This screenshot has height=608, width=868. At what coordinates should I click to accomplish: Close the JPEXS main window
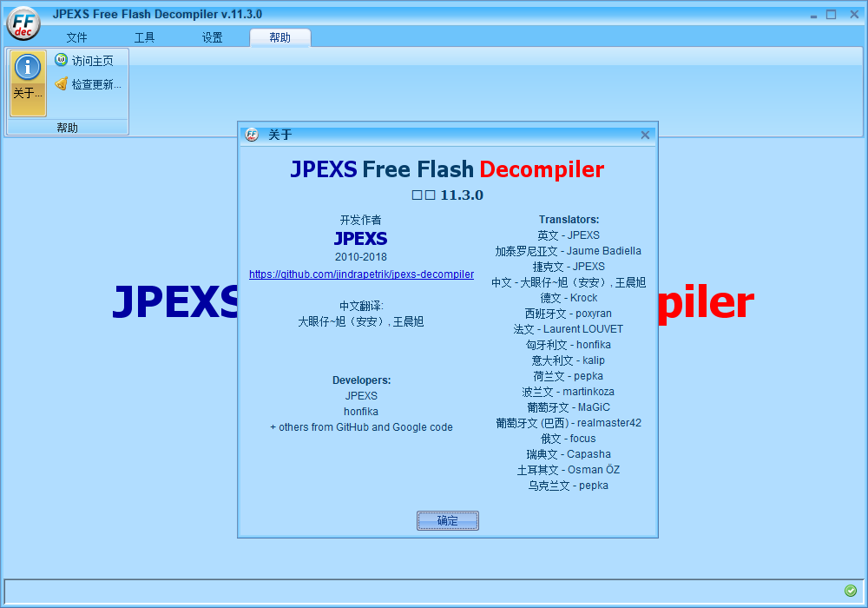pyautogui.click(x=854, y=15)
